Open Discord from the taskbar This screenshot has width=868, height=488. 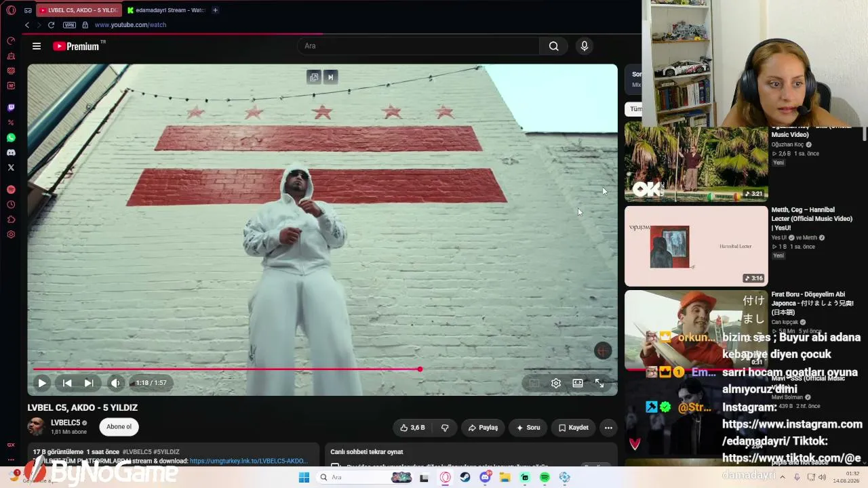pos(485,477)
